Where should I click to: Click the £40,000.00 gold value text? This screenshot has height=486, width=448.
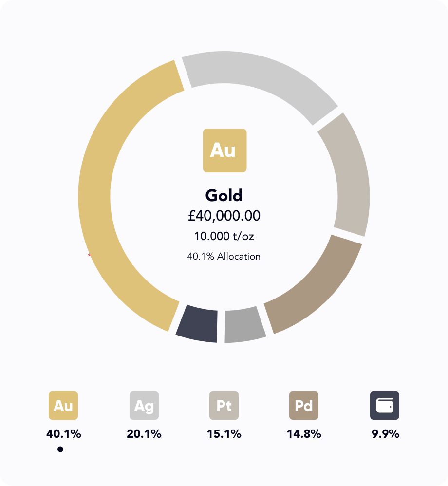point(224,216)
